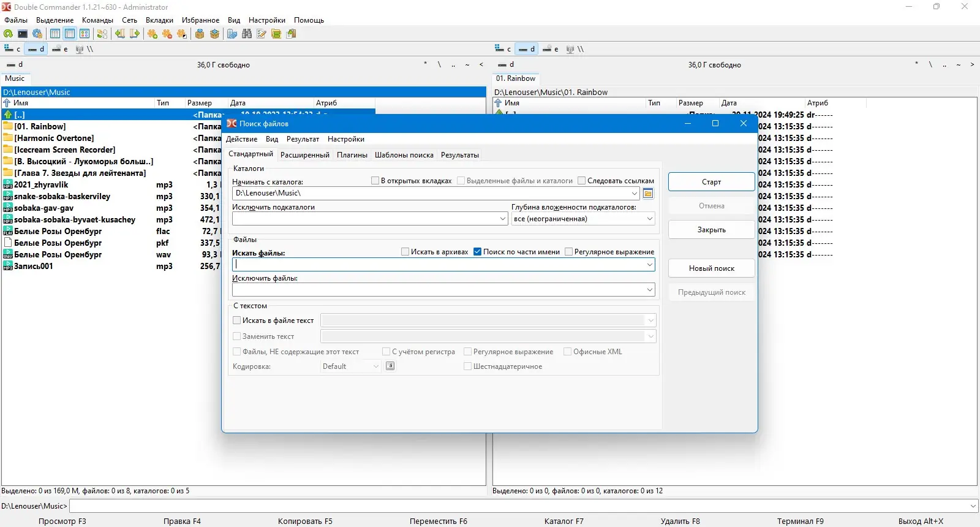Screen dimensions: 980x527
Task: Click the stacked folders toolbar icon
Action: [276, 34]
